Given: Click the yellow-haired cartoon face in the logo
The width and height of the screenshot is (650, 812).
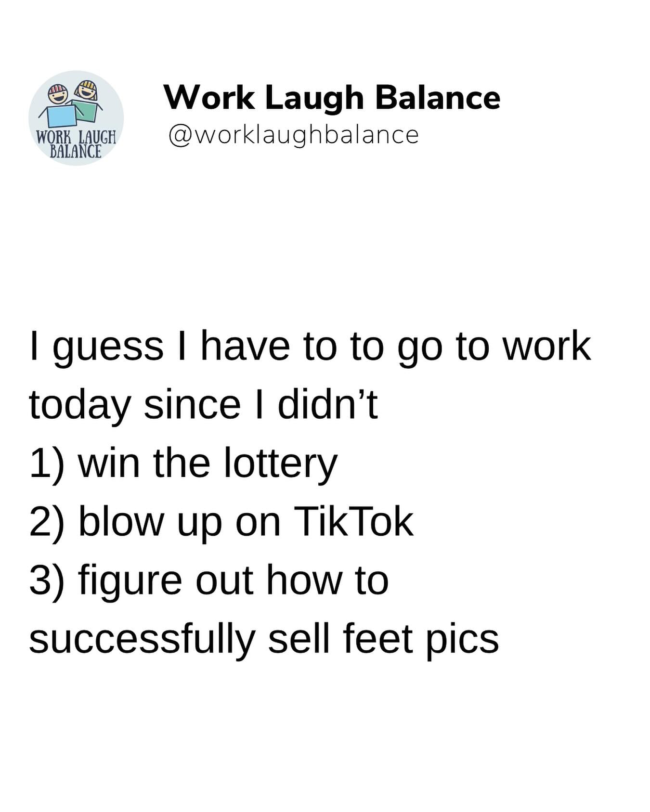Looking at the screenshot, I should (88, 90).
